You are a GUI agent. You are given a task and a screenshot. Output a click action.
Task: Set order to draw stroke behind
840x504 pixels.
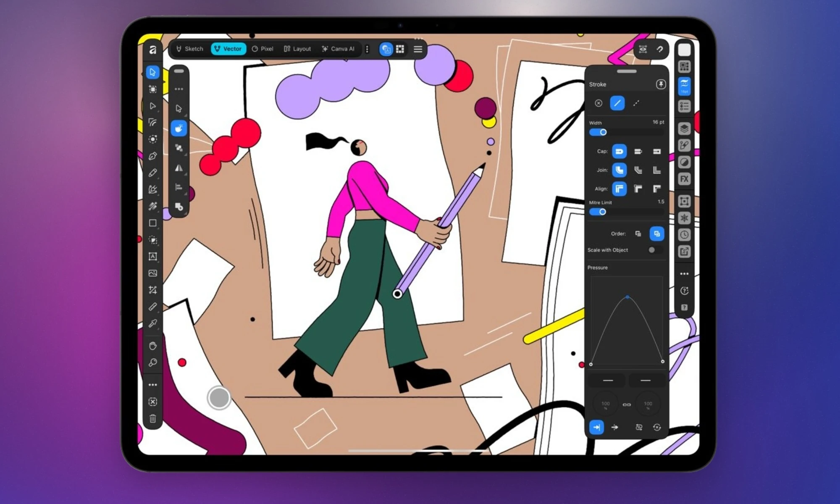click(x=638, y=234)
